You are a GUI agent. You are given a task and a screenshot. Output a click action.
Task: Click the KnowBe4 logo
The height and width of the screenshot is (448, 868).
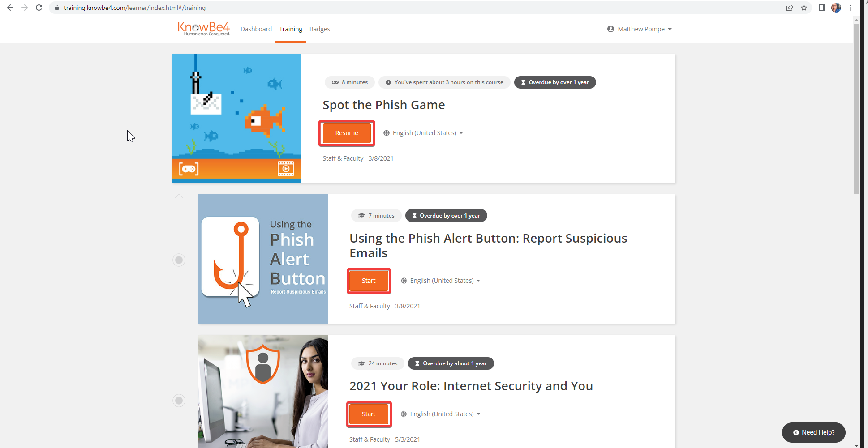click(x=204, y=29)
